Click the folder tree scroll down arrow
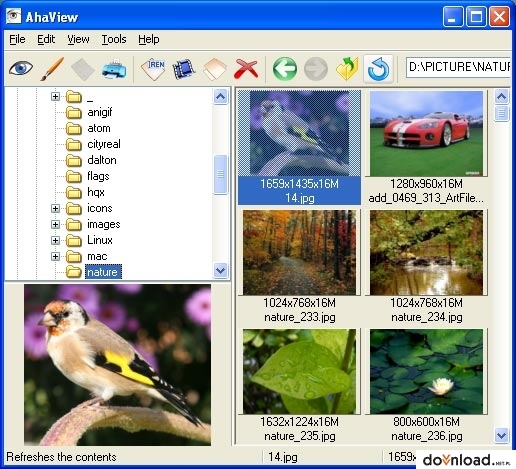Screen dimensions: 516x469 (220, 270)
